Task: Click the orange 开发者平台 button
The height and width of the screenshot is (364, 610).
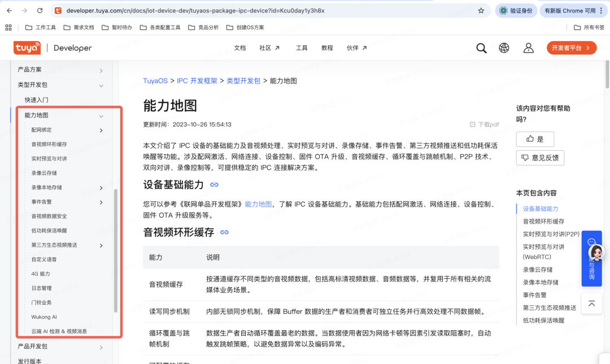Action: click(572, 47)
